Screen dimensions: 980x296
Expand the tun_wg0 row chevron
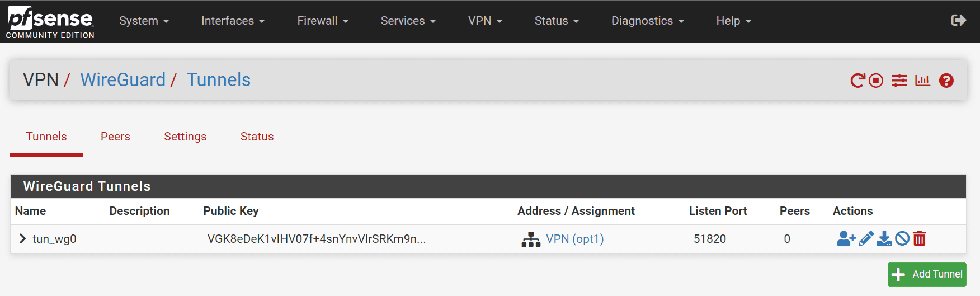[x=22, y=239]
